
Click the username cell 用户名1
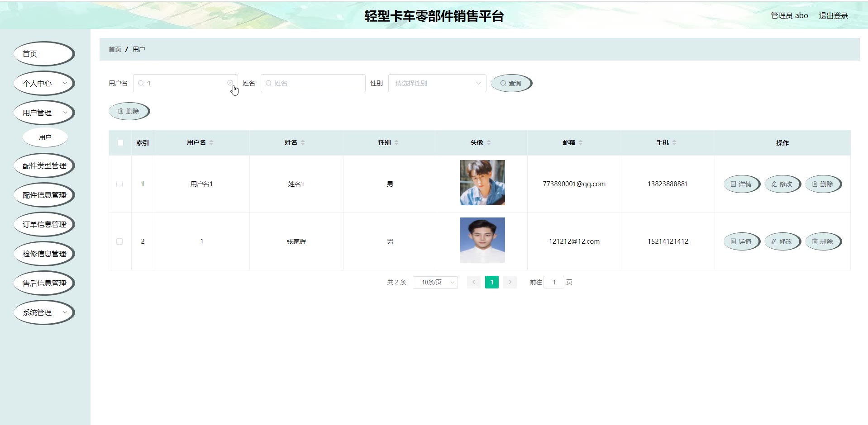[x=202, y=184]
